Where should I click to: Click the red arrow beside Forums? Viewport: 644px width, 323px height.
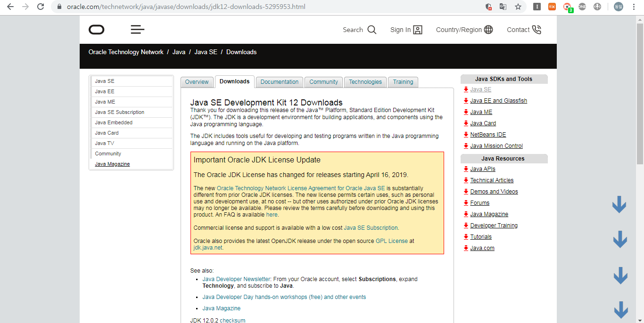466,203
